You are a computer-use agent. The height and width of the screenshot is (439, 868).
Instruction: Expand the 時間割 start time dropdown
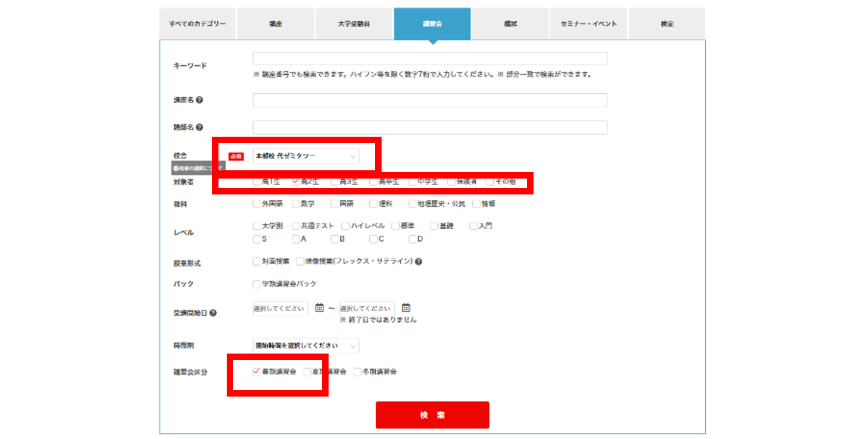306,346
